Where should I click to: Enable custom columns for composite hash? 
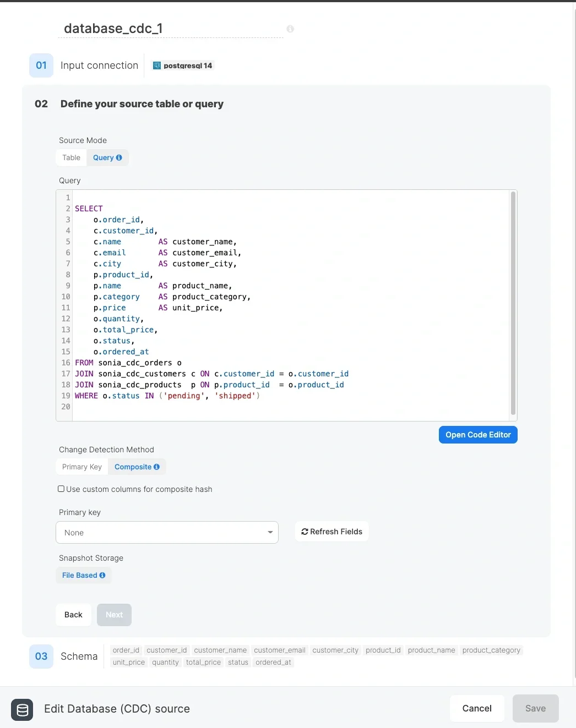(x=61, y=489)
